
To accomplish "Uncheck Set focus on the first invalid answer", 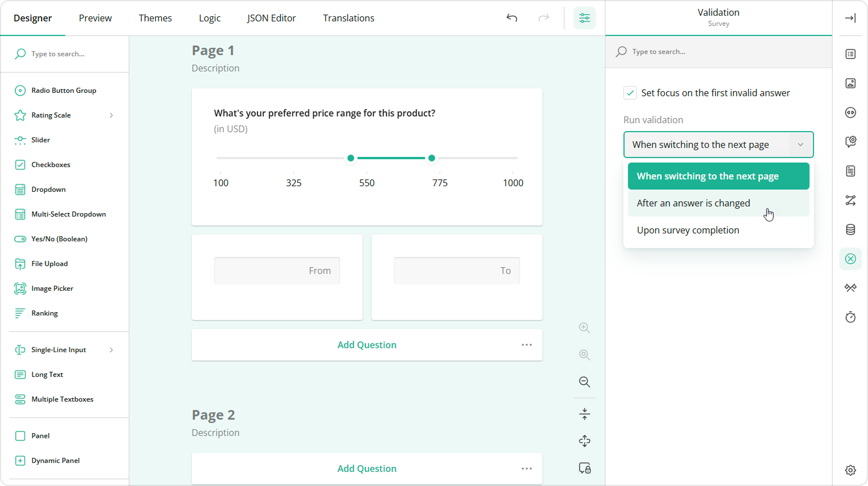I will (630, 93).
